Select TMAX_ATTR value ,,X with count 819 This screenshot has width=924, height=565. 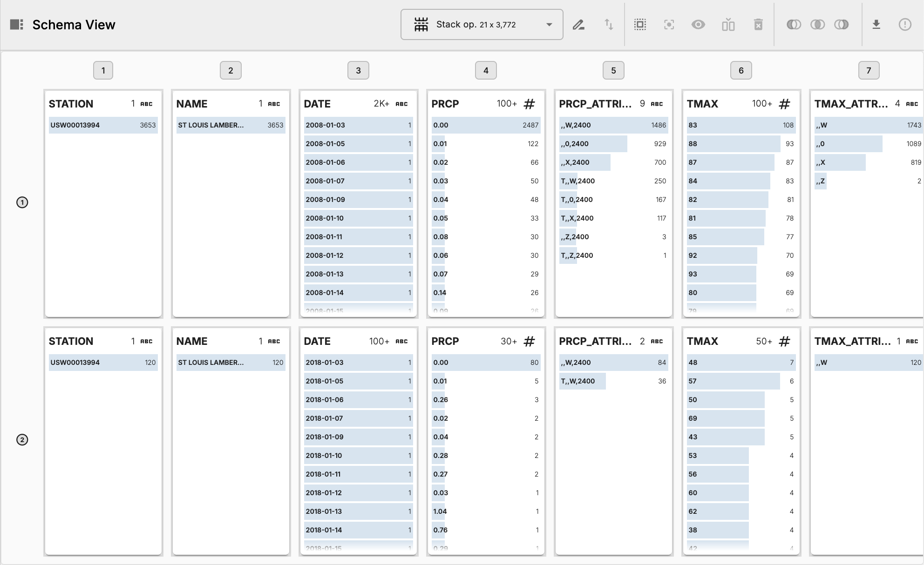tap(869, 162)
